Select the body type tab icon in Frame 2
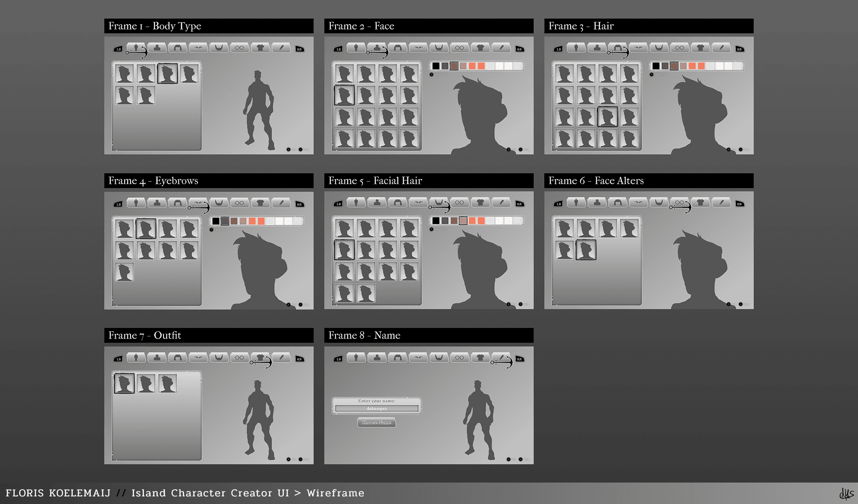Screen dimensions: 858x504 coord(356,48)
